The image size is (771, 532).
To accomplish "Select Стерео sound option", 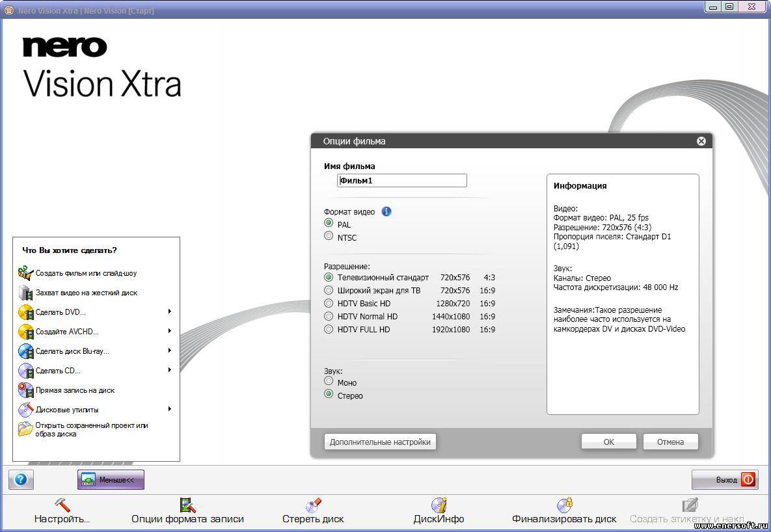I will point(329,394).
